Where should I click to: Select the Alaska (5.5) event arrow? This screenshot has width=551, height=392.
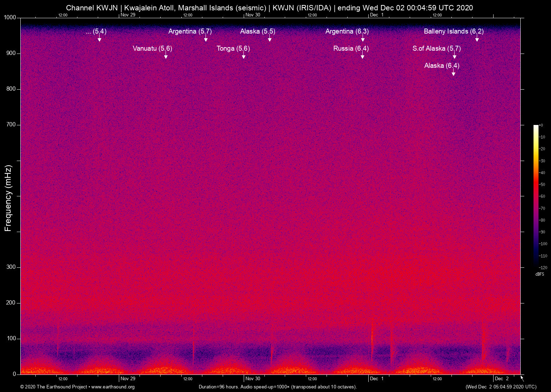[x=270, y=39]
